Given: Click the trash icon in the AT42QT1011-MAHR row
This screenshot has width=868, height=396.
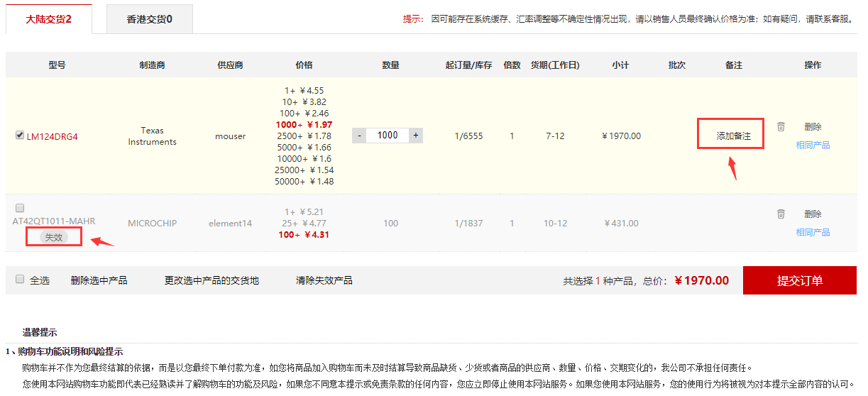Looking at the screenshot, I should pyautogui.click(x=781, y=214).
